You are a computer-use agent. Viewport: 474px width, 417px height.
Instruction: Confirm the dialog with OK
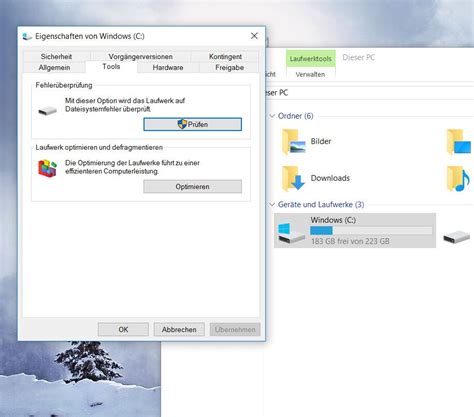click(123, 329)
